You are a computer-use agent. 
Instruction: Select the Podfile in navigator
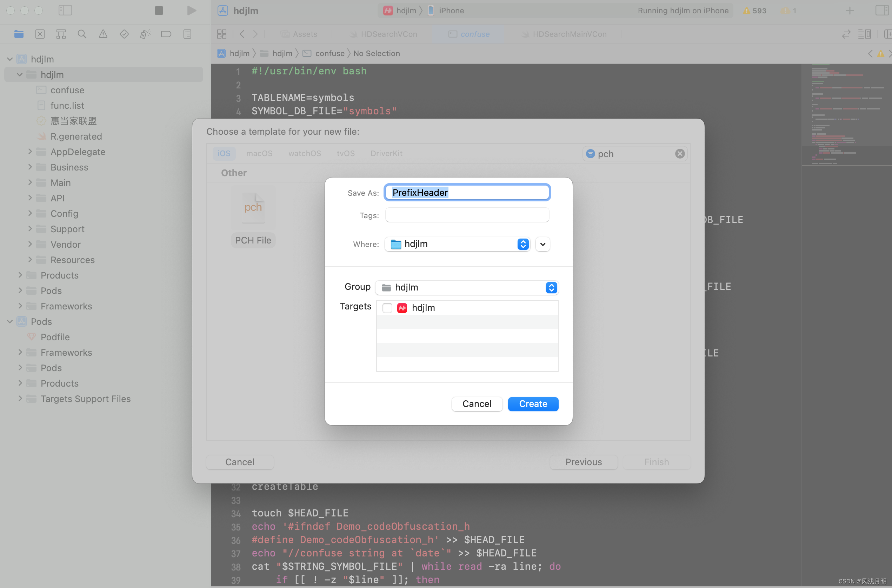[55, 337]
